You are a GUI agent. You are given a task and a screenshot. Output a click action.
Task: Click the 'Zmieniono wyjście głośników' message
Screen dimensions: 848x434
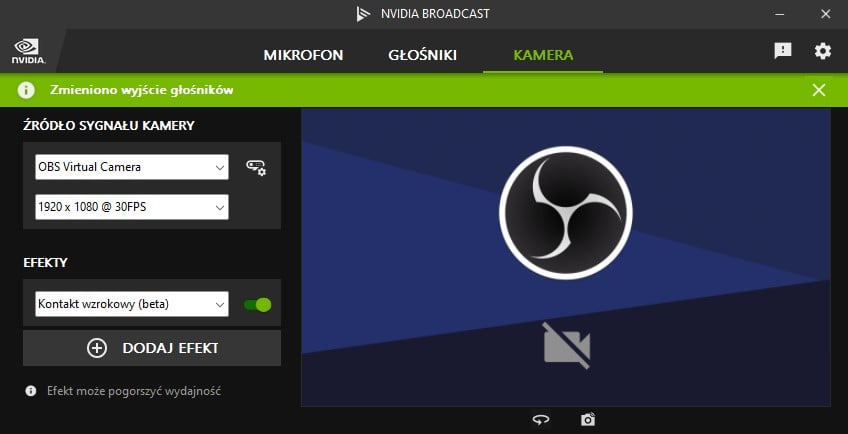pyautogui.click(x=142, y=90)
